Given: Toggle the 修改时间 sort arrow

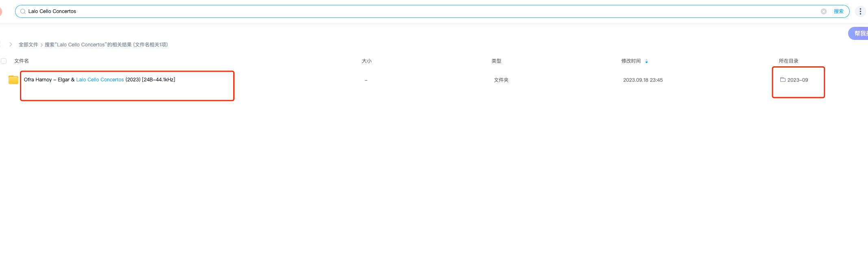Looking at the screenshot, I should point(647,61).
